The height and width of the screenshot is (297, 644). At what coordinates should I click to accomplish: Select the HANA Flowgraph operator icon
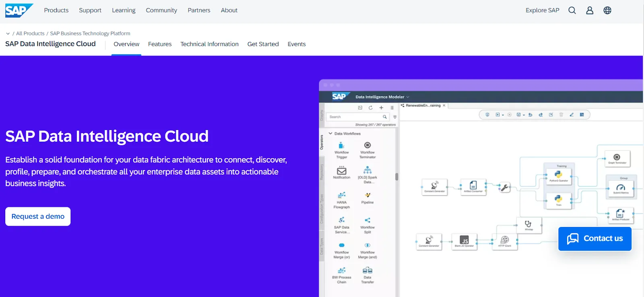342,195
